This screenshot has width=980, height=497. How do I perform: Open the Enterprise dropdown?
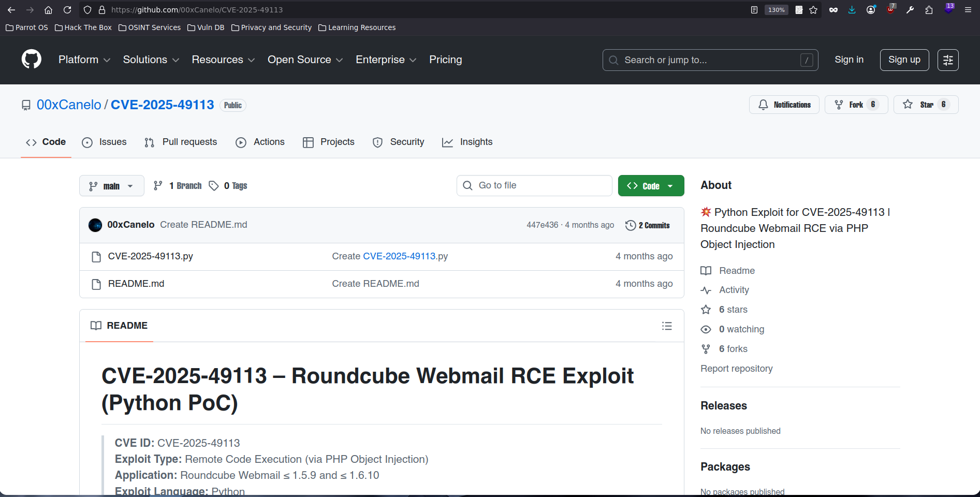pos(386,60)
